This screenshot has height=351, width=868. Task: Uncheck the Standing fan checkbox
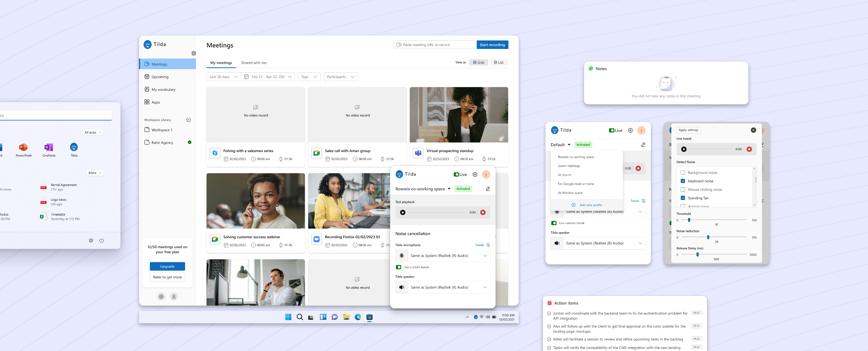coord(683,198)
